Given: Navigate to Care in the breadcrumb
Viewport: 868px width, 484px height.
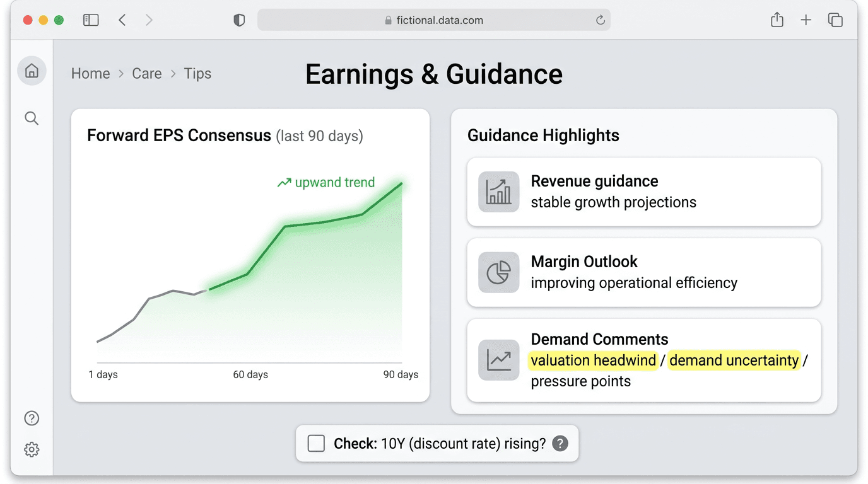Looking at the screenshot, I should 147,74.
